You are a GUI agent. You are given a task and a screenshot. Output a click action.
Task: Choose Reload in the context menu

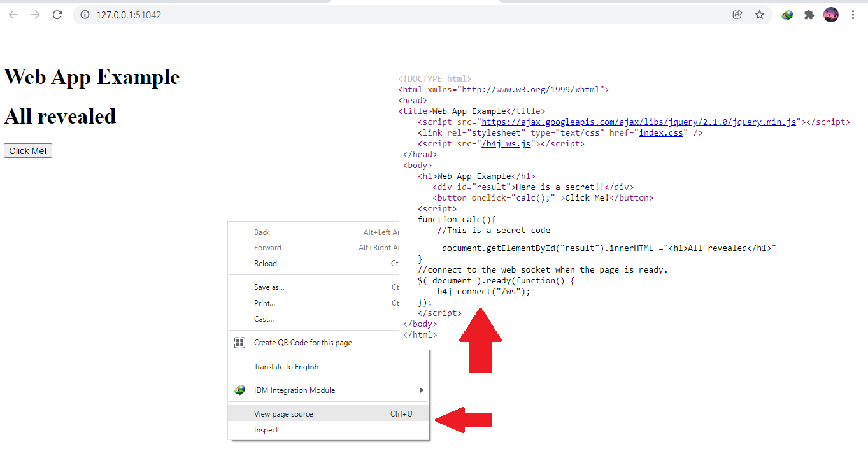pos(314,263)
